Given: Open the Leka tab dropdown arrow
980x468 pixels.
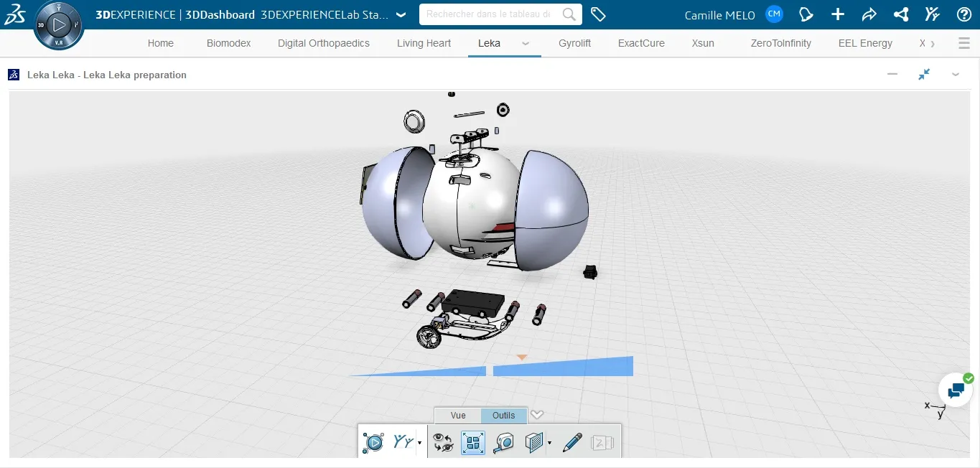Looking at the screenshot, I should pos(526,43).
